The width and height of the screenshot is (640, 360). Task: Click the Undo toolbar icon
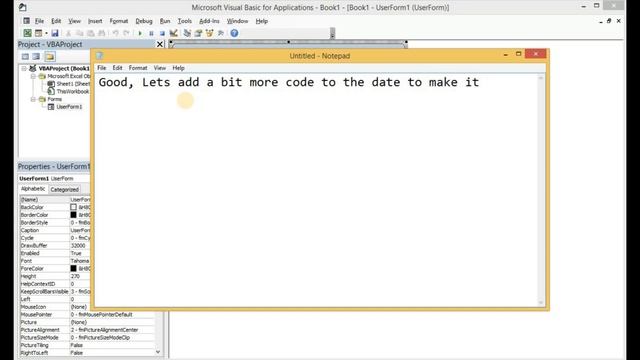coord(116,33)
